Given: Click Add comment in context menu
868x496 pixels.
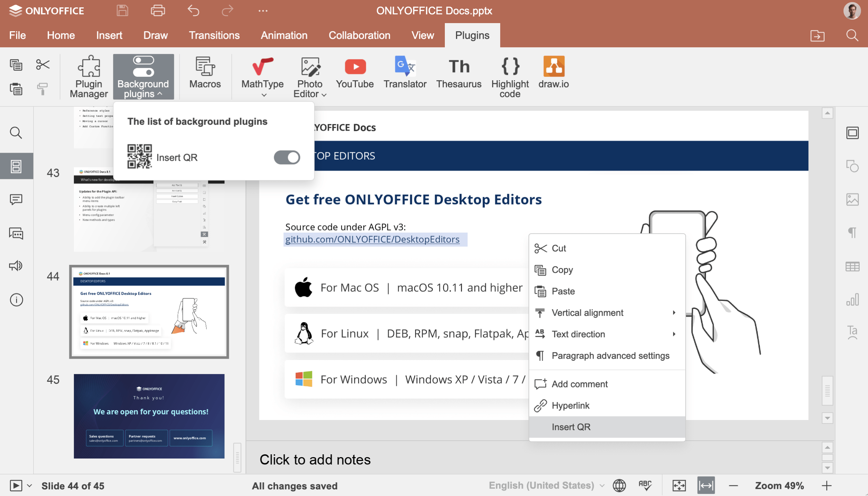Looking at the screenshot, I should (x=579, y=384).
